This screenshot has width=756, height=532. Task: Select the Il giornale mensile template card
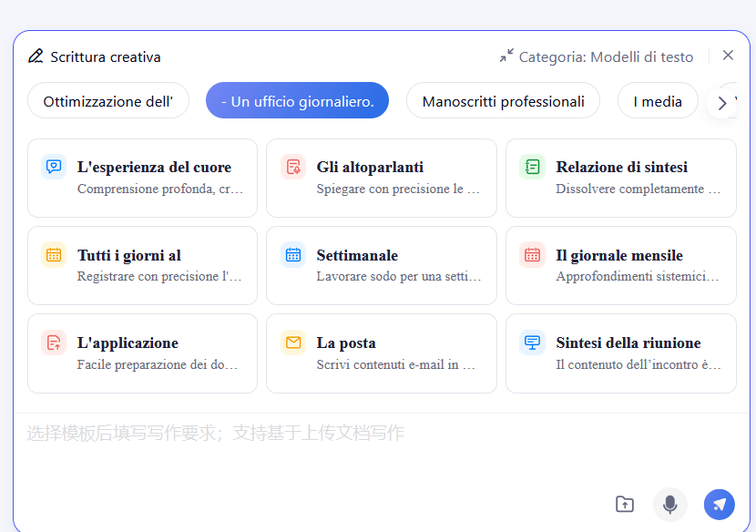(620, 265)
